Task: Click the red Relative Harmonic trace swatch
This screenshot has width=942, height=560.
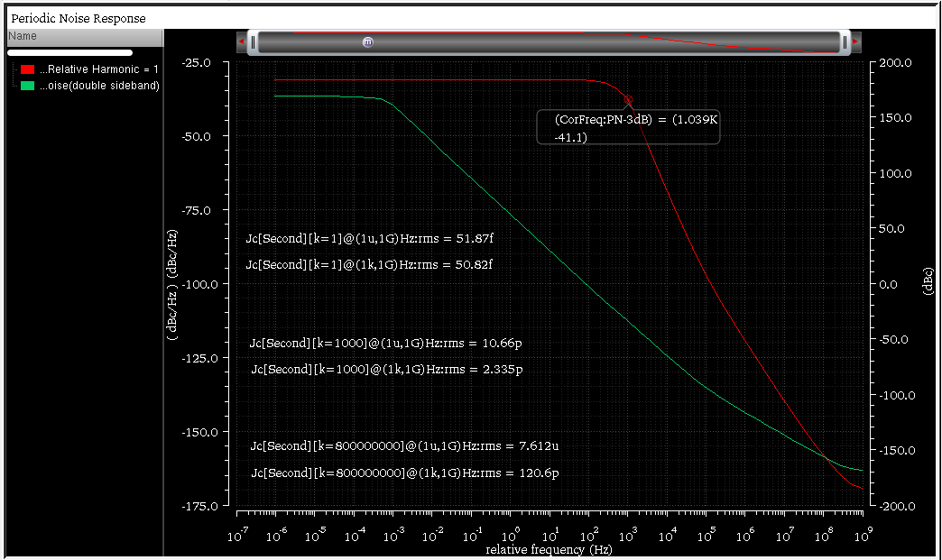Action: [x=27, y=69]
